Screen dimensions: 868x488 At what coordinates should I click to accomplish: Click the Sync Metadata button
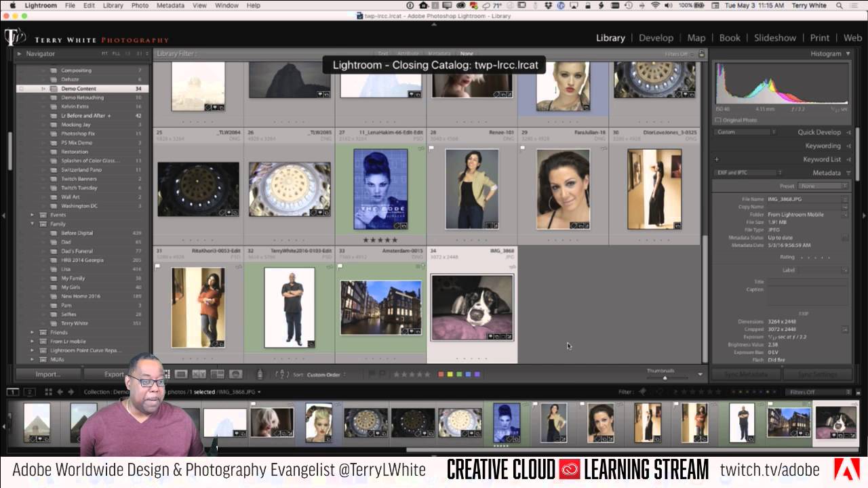746,374
